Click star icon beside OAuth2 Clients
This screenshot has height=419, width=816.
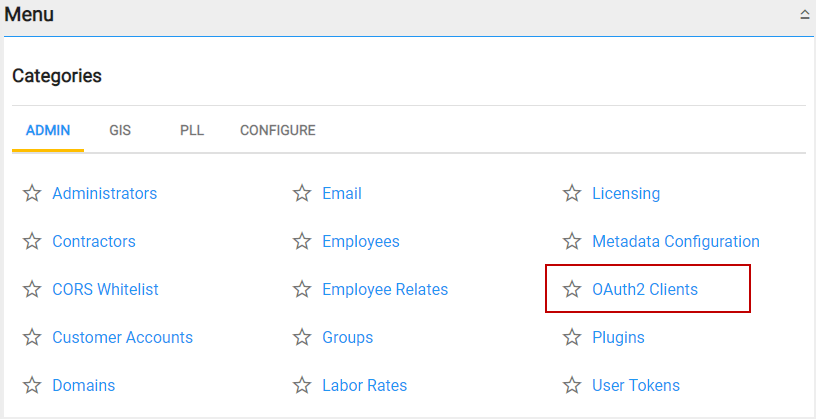(572, 289)
